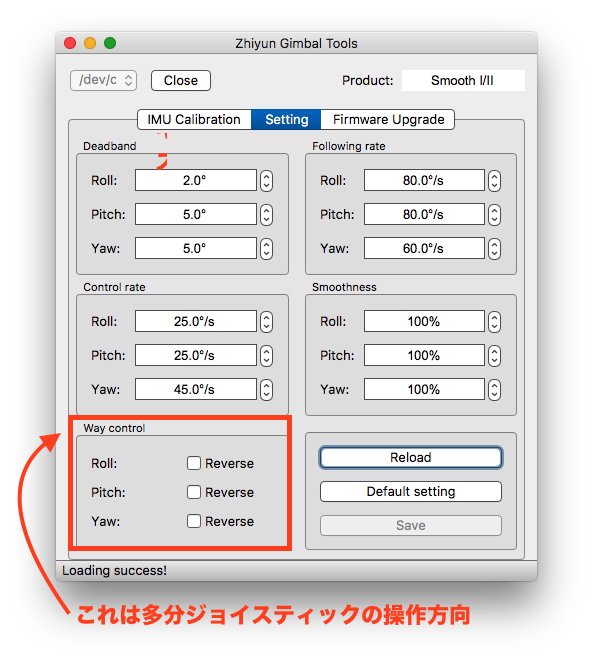Open the /dev/c serial port dropdown
The height and width of the screenshot is (661, 593).
tap(103, 80)
